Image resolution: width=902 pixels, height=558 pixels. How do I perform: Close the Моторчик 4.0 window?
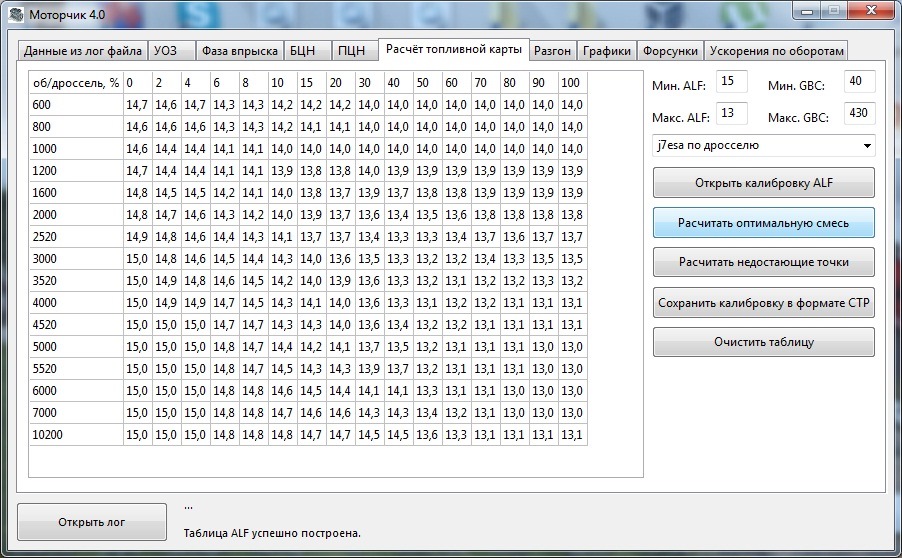(x=871, y=11)
